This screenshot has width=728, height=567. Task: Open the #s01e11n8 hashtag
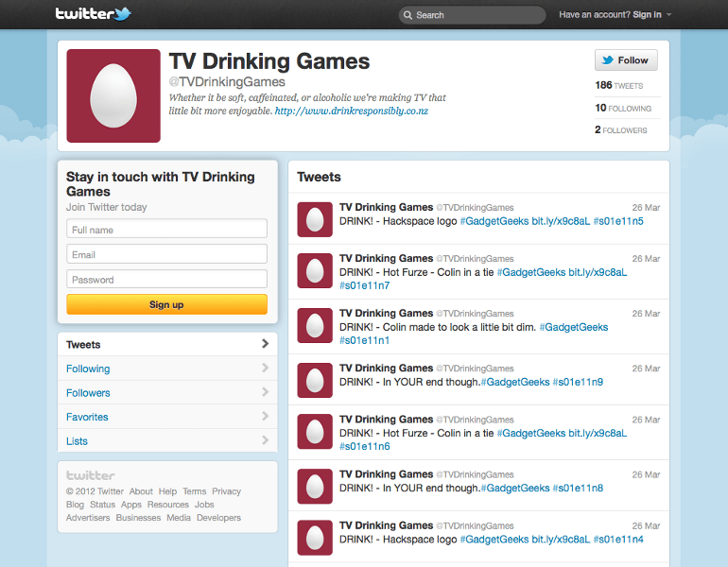578,489
